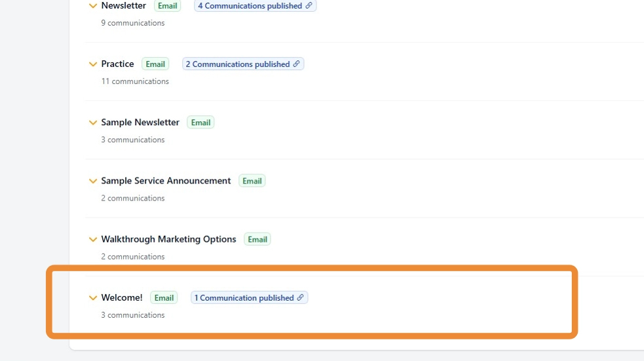Expand the Sample Newsletter chevron

[x=92, y=123]
